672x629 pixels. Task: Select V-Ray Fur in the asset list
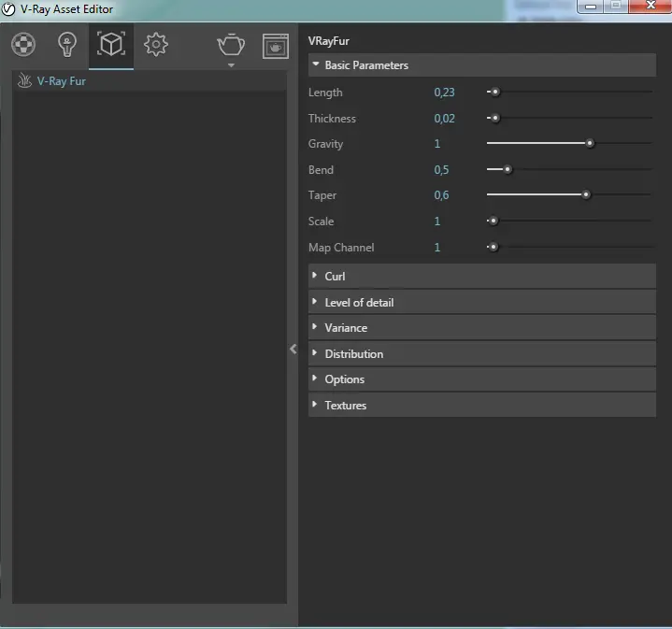click(62, 81)
